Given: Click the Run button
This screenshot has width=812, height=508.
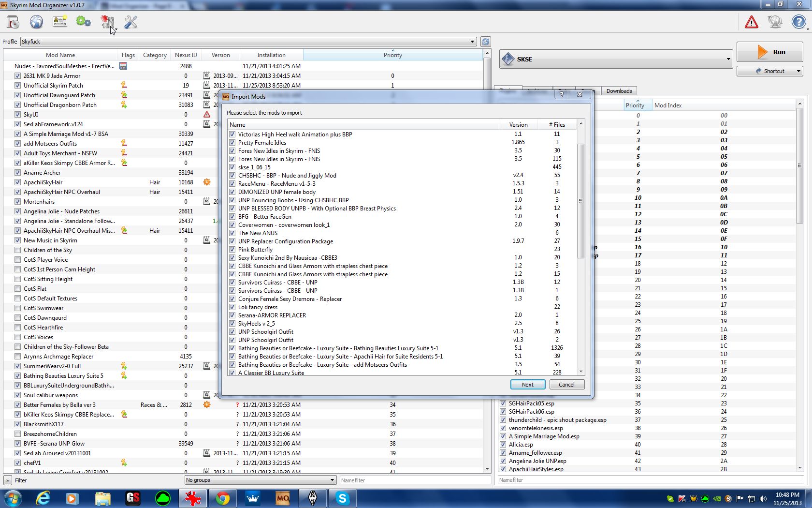Looking at the screenshot, I should [x=769, y=52].
